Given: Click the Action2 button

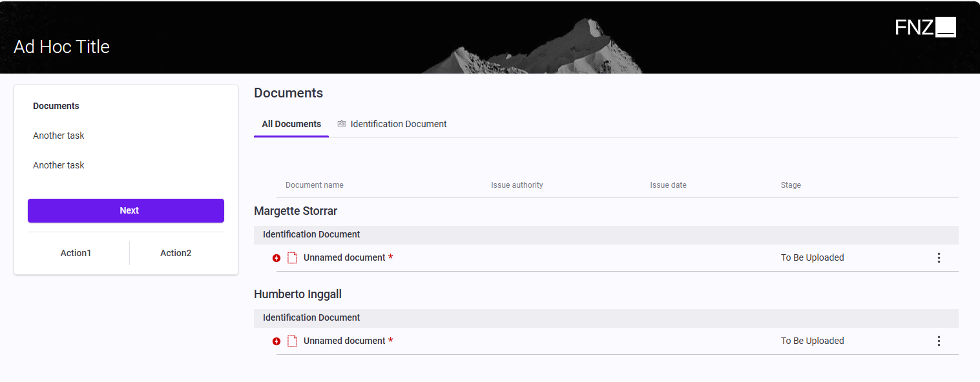Looking at the screenshot, I should coord(176,253).
